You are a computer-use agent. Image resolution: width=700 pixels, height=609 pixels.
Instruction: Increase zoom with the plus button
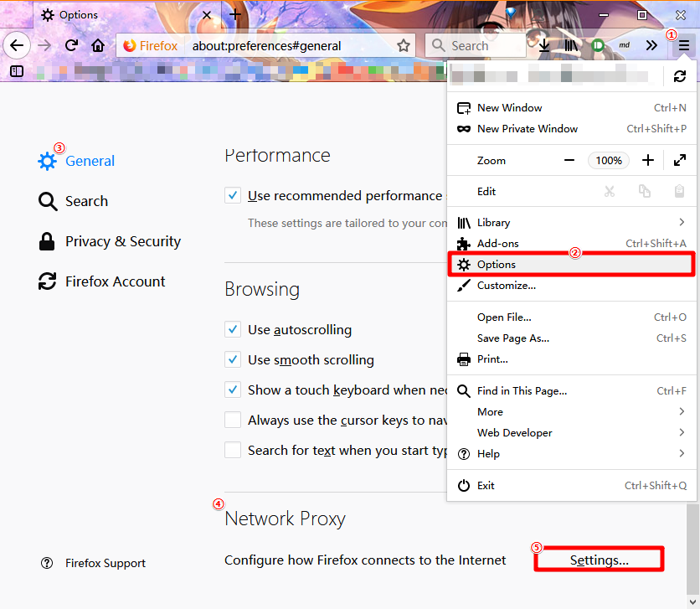pyautogui.click(x=648, y=160)
